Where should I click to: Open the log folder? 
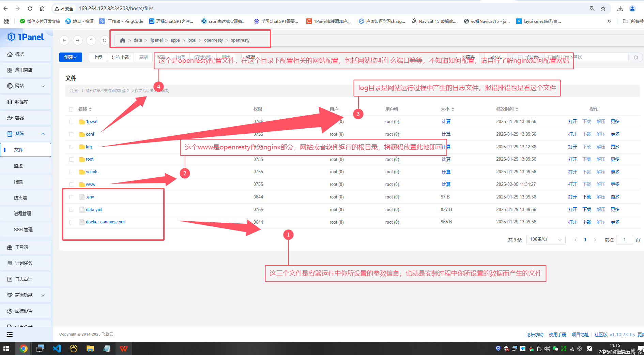pyautogui.click(x=89, y=147)
